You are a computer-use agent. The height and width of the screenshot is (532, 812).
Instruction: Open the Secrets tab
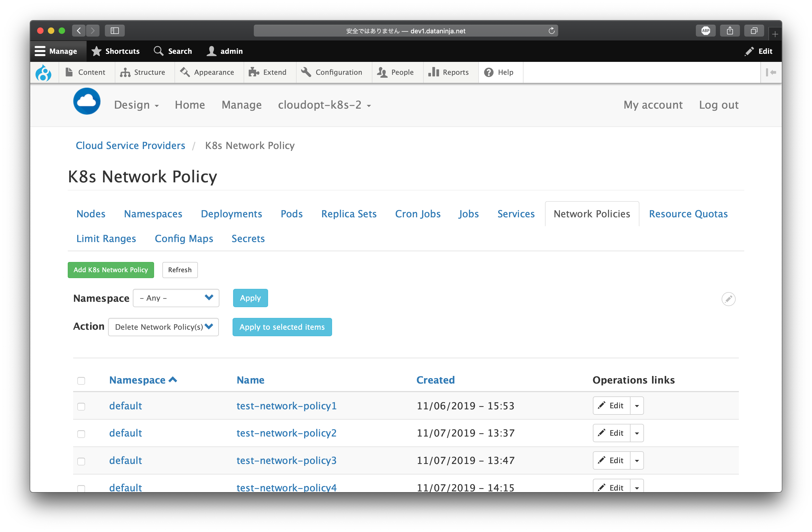click(x=248, y=239)
